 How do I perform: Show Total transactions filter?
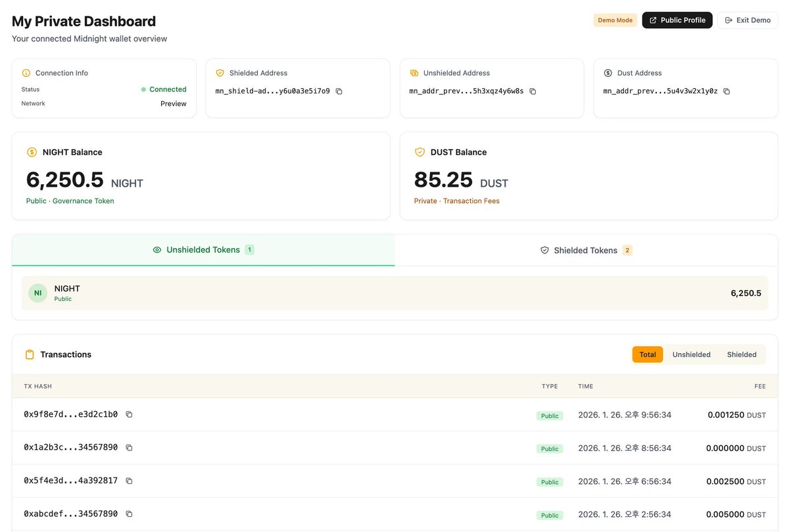(x=648, y=354)
